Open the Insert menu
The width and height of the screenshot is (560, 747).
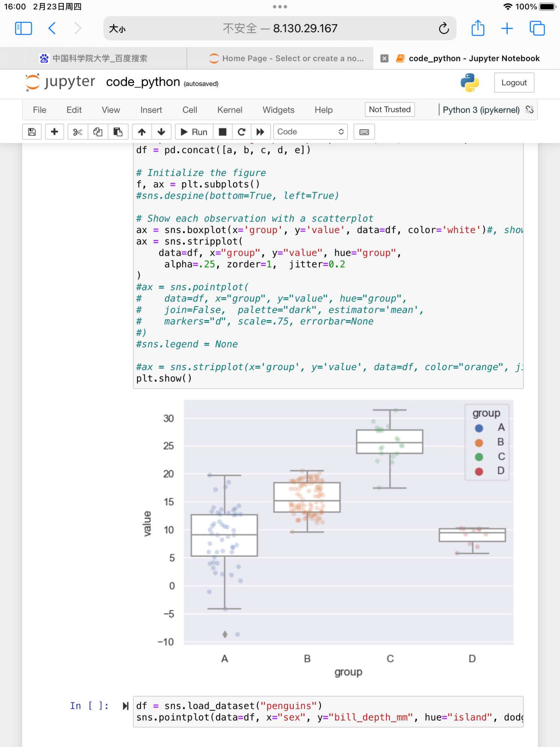pos(151,110)
